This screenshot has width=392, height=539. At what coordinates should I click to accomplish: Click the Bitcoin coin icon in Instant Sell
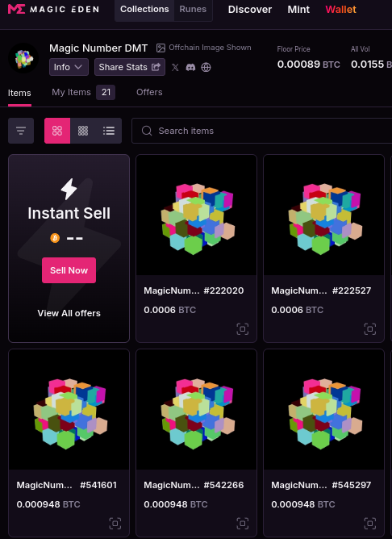coord(55,238)
